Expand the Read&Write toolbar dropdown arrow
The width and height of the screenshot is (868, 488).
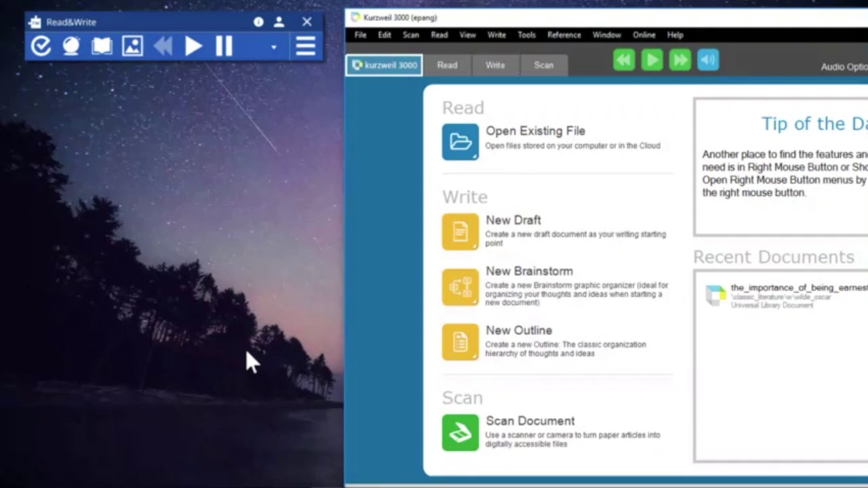274,47
